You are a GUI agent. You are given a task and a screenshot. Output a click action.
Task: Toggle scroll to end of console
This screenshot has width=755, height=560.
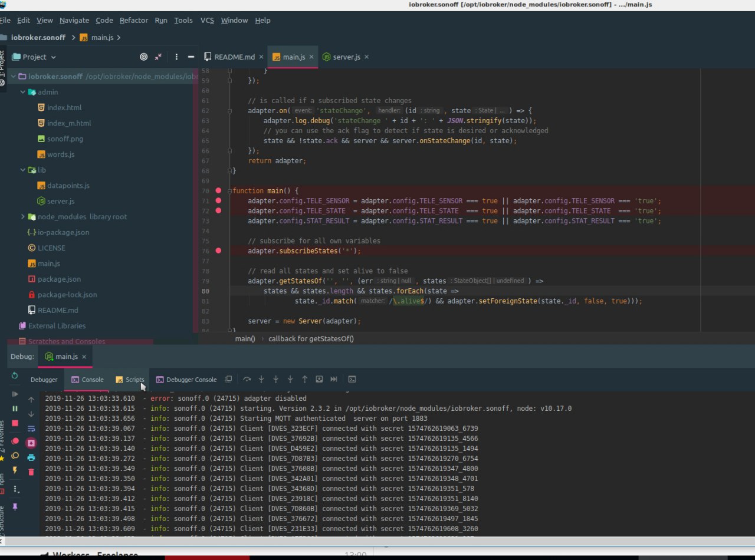31,443
